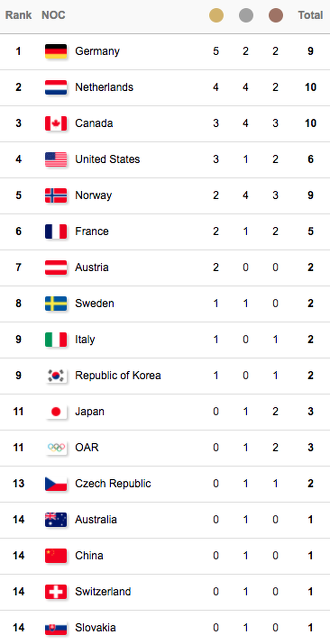
Task: Click the NOC column header
Action: 53,15
